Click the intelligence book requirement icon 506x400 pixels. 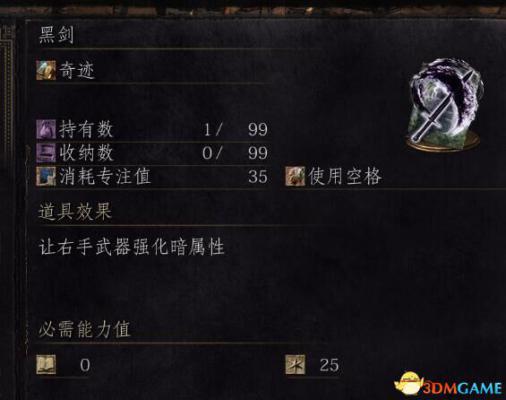[46, 365]
